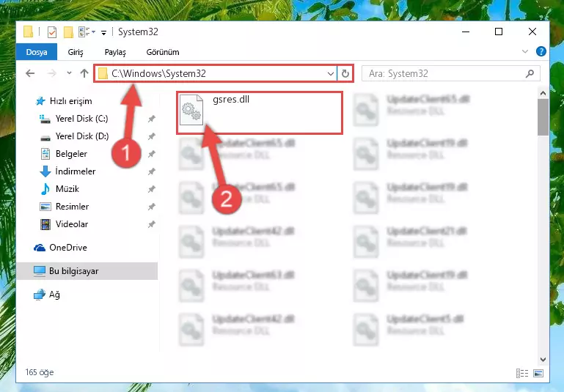
Task: Open the Paylaş ribbon tab
Action: (115, 52)
